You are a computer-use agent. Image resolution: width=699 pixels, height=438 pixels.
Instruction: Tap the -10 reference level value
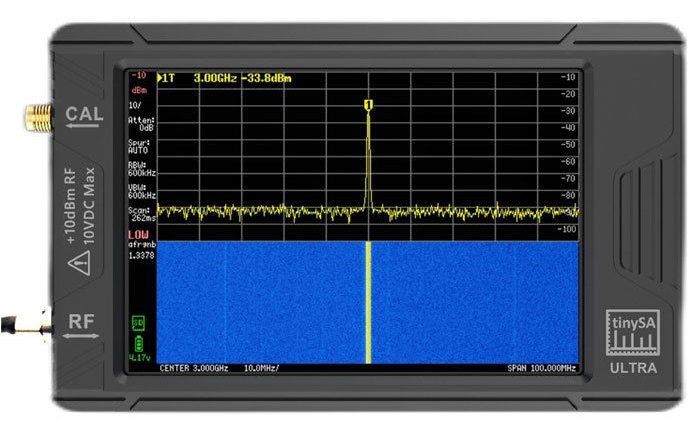[137, 76]
